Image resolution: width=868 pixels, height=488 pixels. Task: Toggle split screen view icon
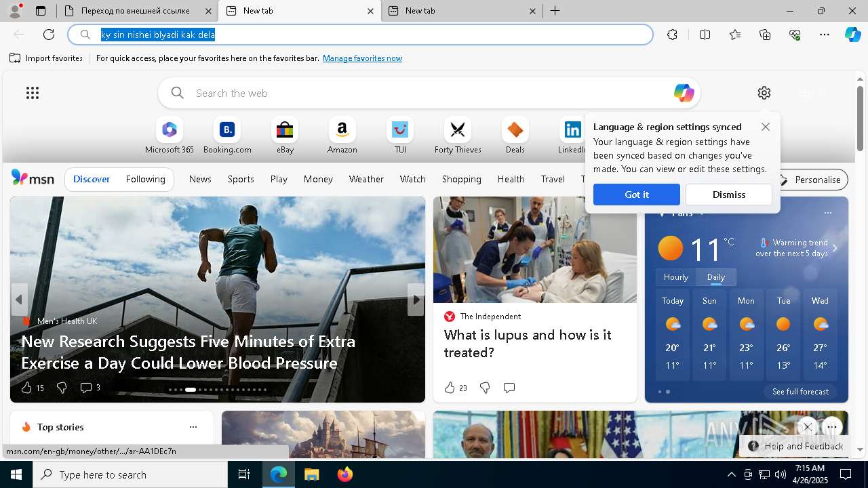tap(705, 35)
